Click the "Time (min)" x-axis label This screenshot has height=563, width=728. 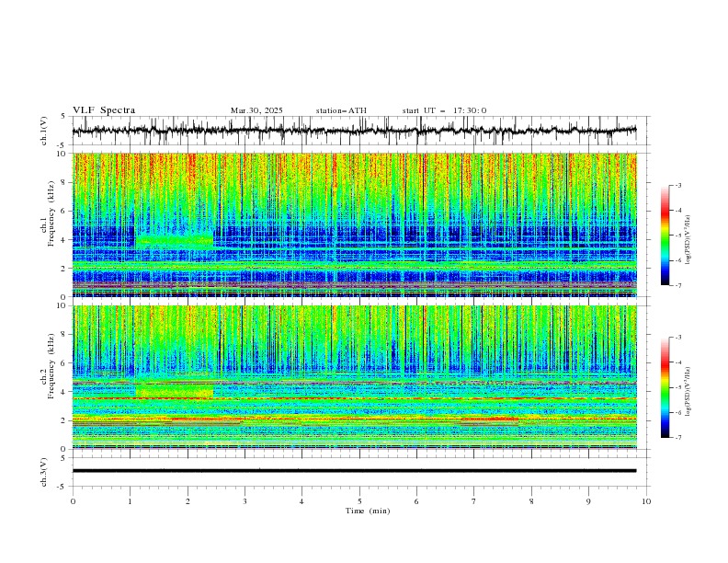pos(368,511)
